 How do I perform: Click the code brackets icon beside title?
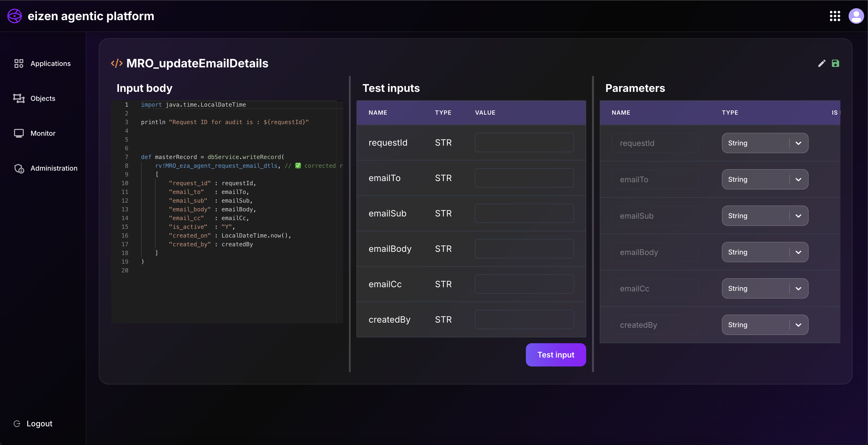tap(117, 63)
